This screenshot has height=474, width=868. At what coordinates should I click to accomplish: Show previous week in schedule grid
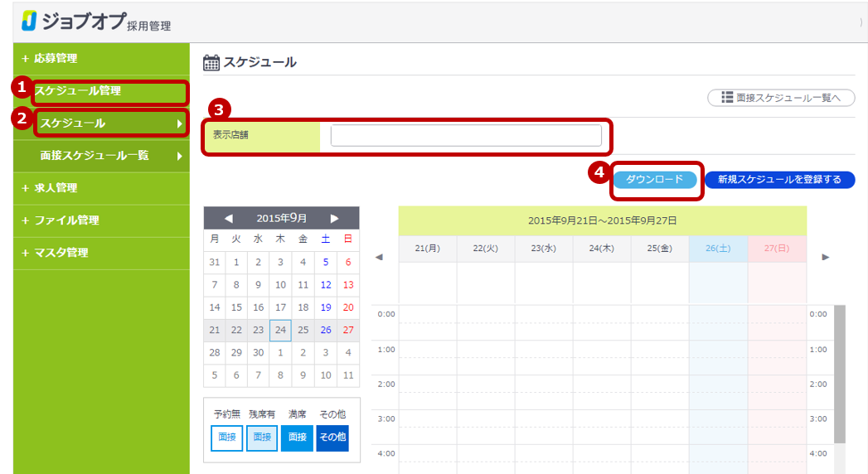pyautogui.click(x=379, y=257)
